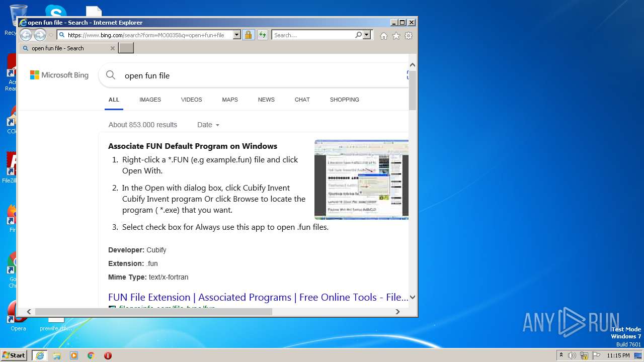Expand the address bar autocomplete dropdown
Image resolution: width=644 pixels, height=362 pixels.
(x=237, y=35)
